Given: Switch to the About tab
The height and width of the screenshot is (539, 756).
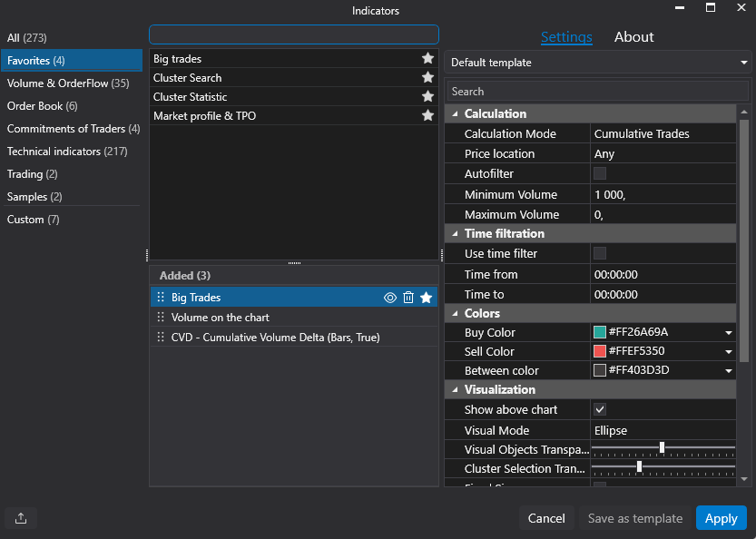Looking at the screenshot, I should click(633, 36).
